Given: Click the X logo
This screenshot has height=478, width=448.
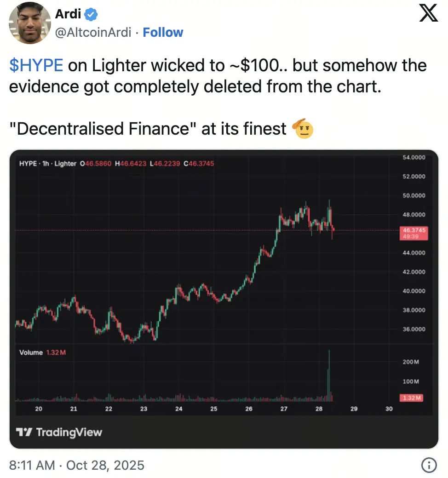Looking at the screenshot, I should point(429,14).
